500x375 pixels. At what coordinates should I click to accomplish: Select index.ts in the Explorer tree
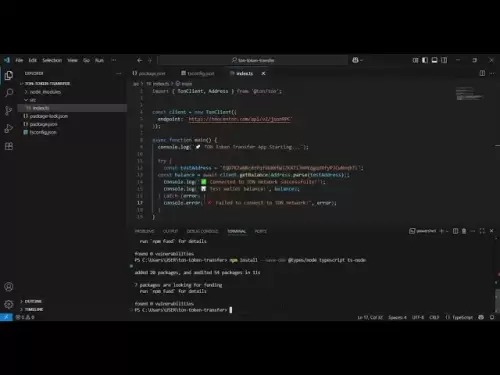(x=72, y=108)
